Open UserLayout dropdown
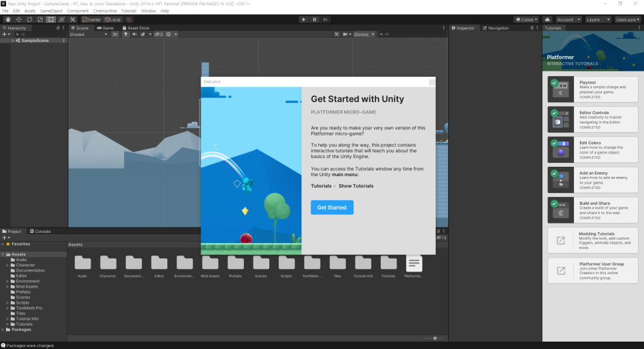Image resolution: width=644 pixels, height=349 pixels. pos(627,19)
